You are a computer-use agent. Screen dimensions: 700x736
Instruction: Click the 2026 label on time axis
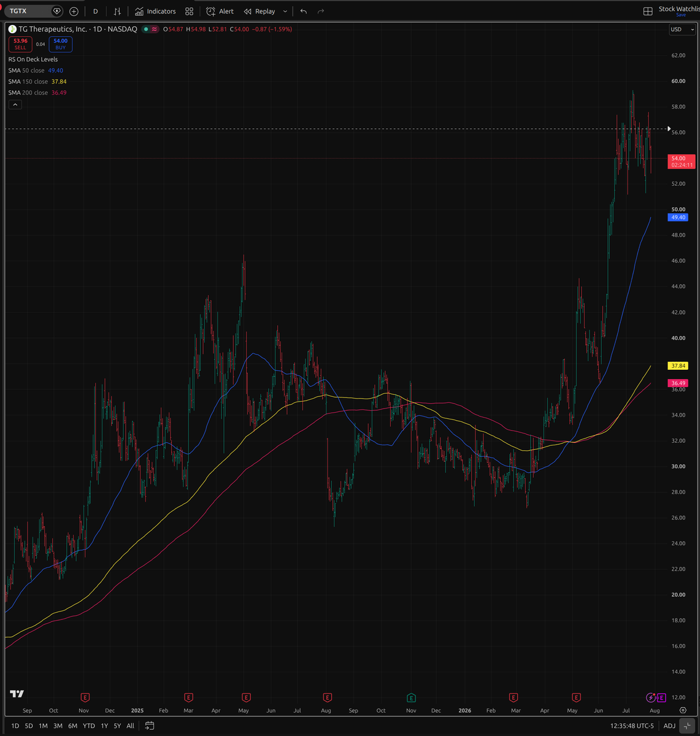465,710
